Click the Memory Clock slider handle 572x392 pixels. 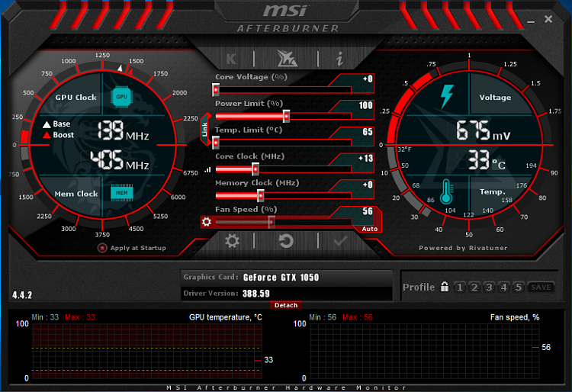[261, 195]
